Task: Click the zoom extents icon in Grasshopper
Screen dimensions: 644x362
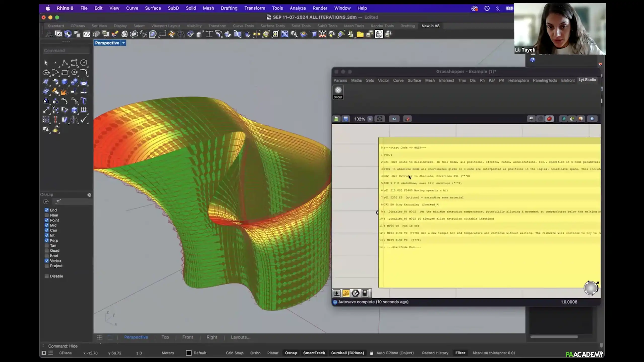Action: click(x=380, y=119)
